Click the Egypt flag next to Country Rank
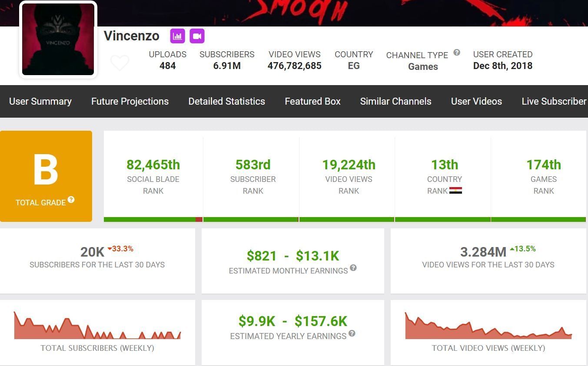The image size is (588, 366). pos(455,191)
